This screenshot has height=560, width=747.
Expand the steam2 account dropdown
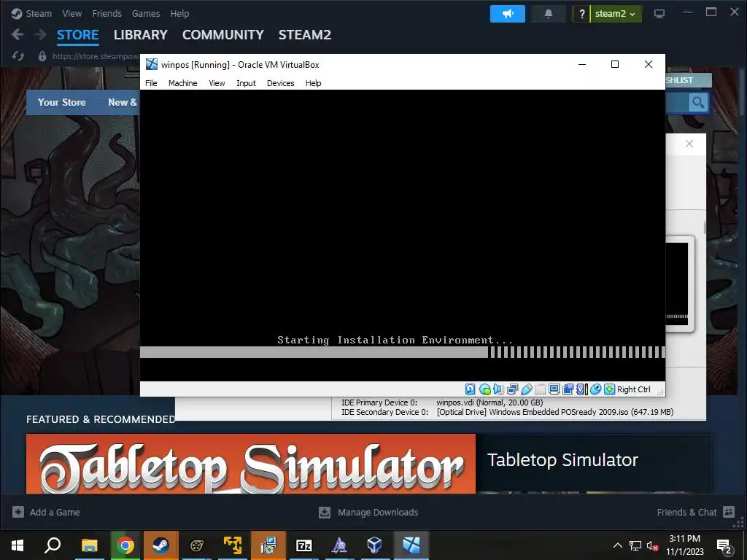[616, 14]
